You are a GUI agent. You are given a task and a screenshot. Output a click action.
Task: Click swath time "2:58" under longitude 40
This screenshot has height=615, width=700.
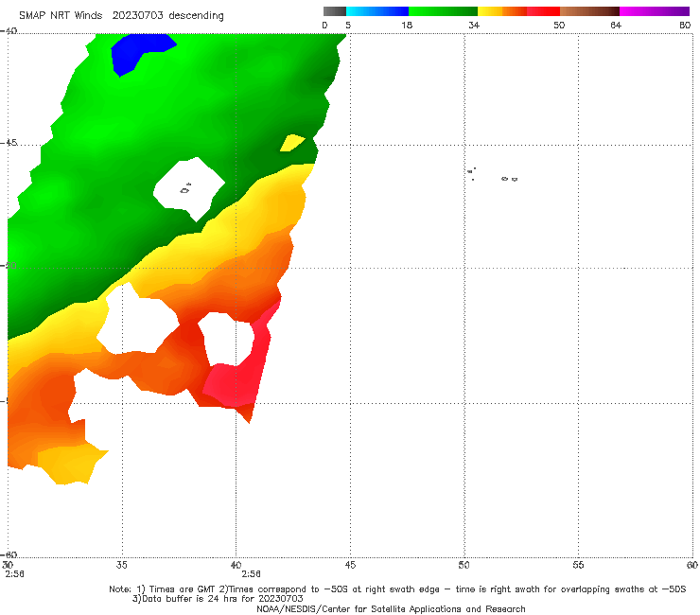pos(251,574)
